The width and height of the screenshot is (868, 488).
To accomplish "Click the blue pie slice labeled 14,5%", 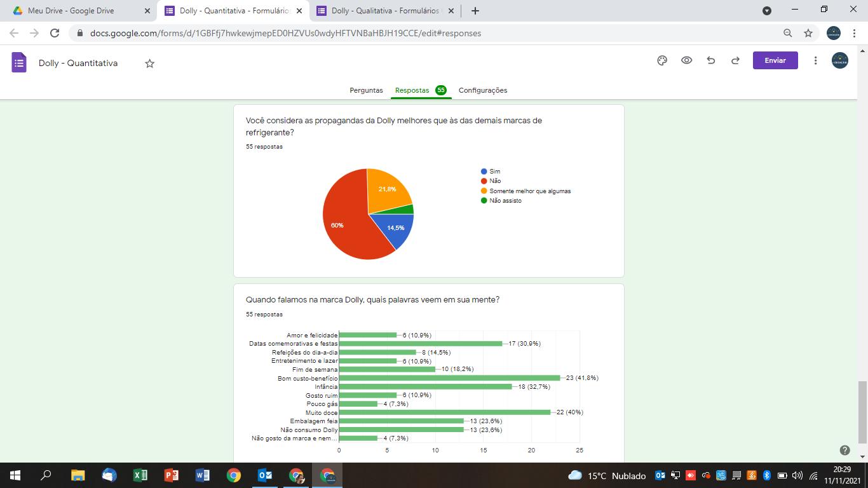I will click(x=394, y=229).
